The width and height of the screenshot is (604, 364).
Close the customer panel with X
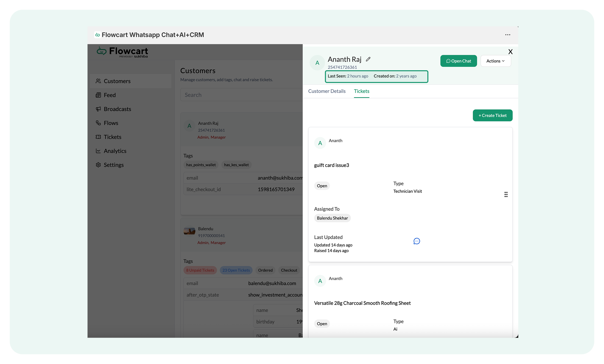(x=510, y=52)
